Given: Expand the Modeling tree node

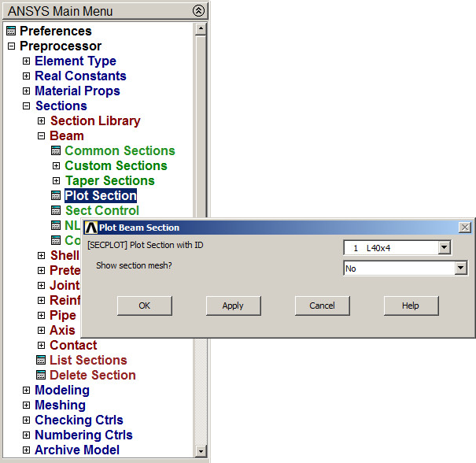Looking at the screenshot, I should pos(26,391).
